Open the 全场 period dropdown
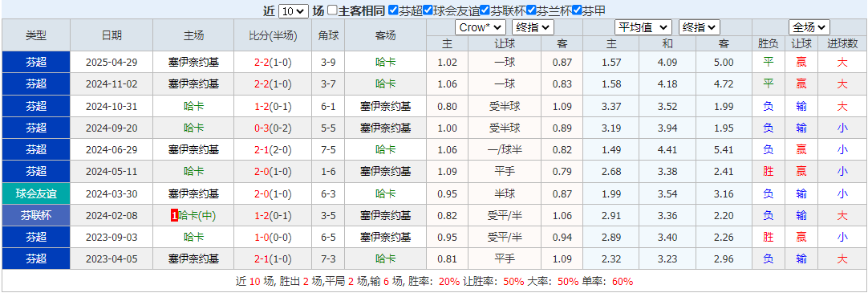Image resolution: width=868 pixels, height=293 pixels. click(x=809, y=27)
